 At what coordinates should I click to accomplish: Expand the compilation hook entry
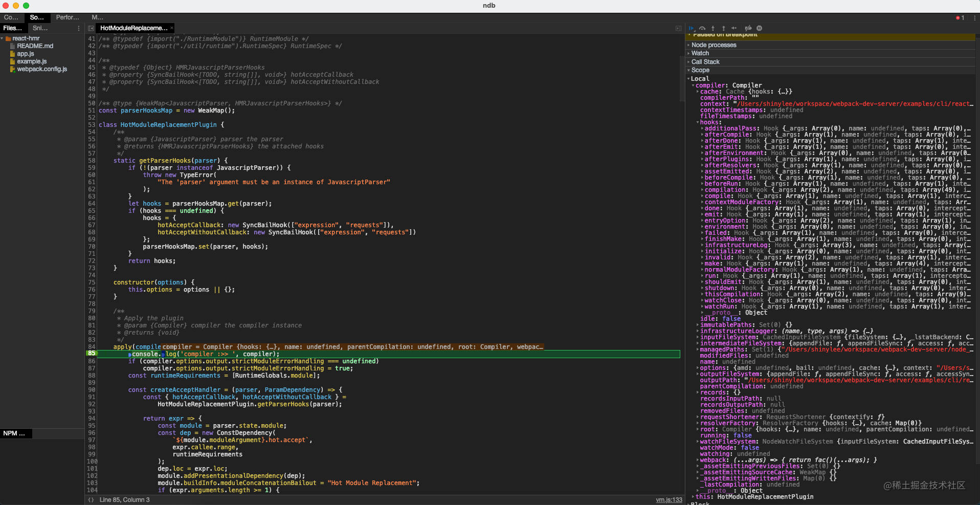702,190
